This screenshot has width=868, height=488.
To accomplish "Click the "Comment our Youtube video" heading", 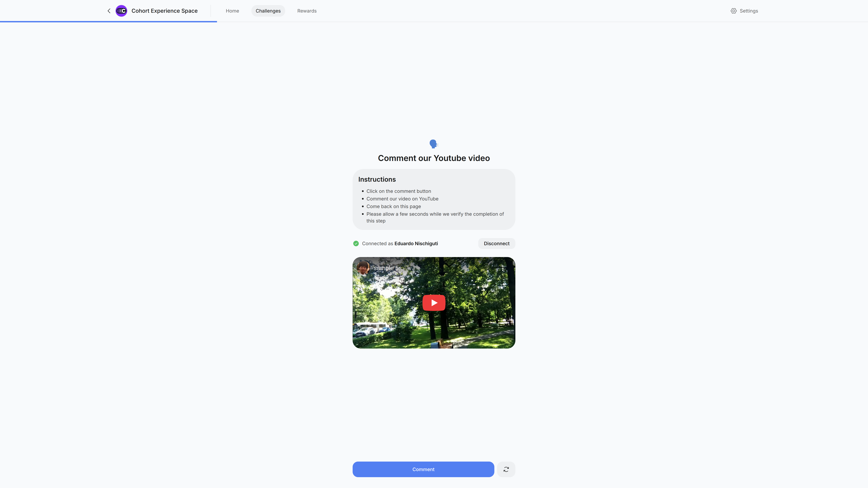I will [x=434, y=158].
